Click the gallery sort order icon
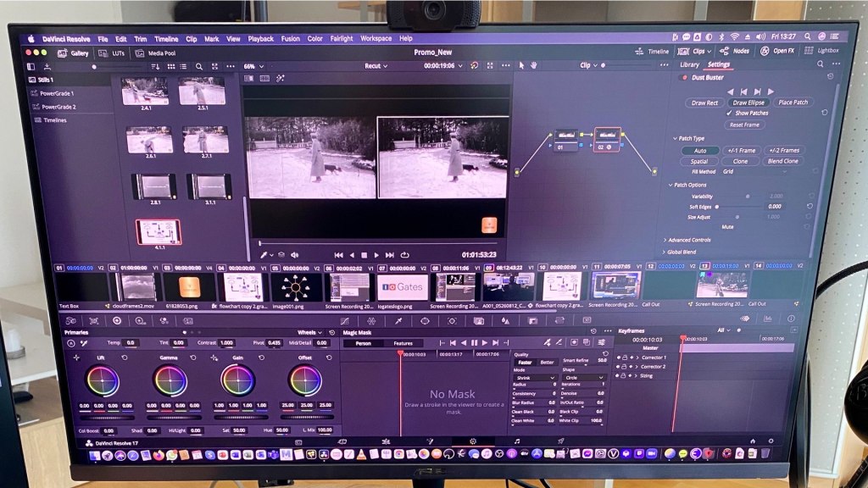Screen dimensions: 868x488 click(x=155, y=66)
